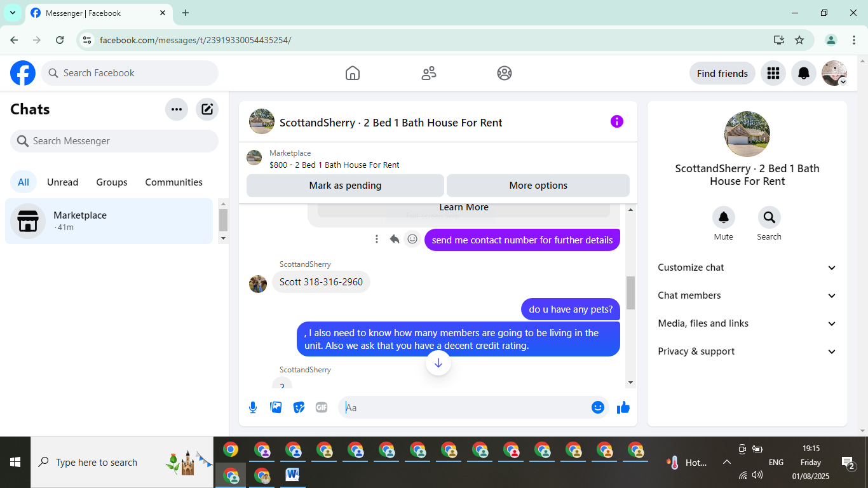
Task: Open Marketplace chat in list
Action: point(109,221)
